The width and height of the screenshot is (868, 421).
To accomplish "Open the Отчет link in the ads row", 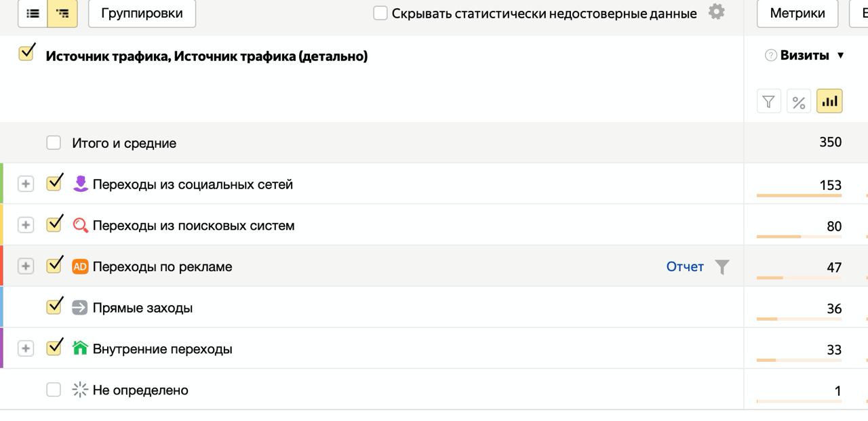I will [685, 266].
